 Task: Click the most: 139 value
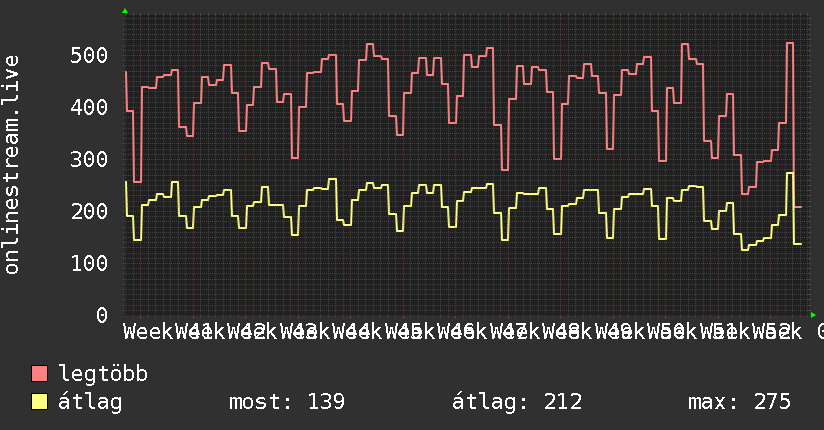287,402
